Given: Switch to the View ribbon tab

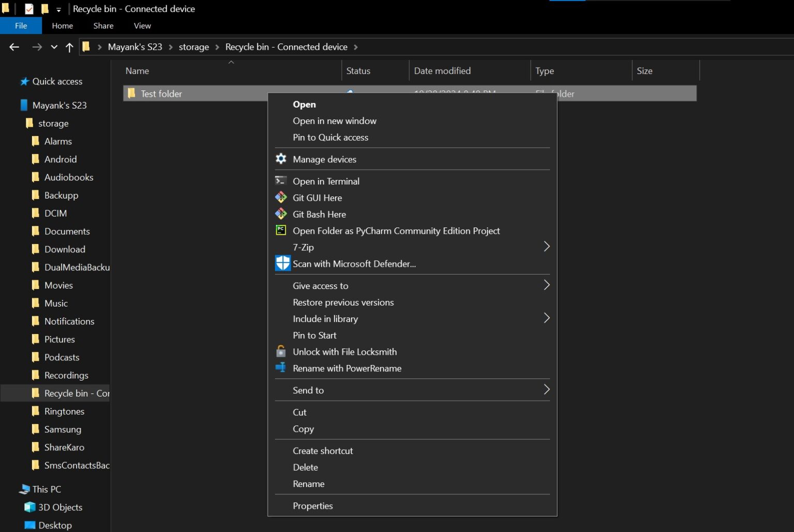Looking at the screenshot, I should (x=142, y=25).
